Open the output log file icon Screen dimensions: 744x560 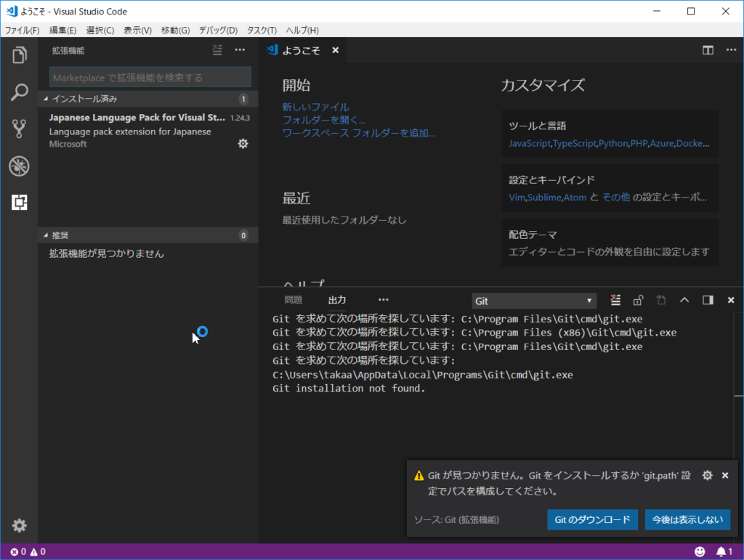661,300
